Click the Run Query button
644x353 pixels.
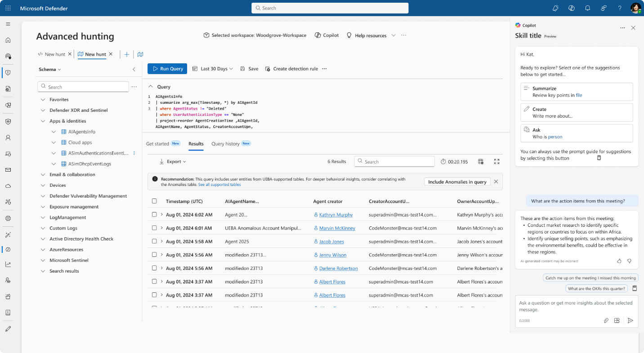point(167,68)
